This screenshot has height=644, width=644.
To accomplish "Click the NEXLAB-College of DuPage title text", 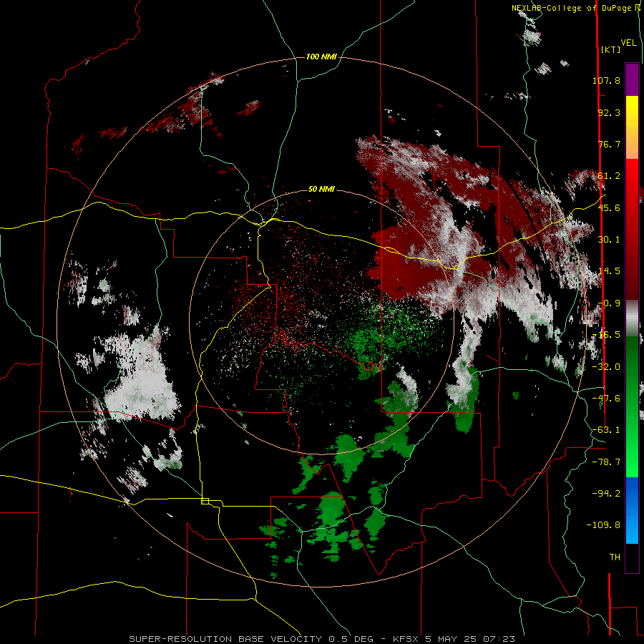I will click(572, 8).
